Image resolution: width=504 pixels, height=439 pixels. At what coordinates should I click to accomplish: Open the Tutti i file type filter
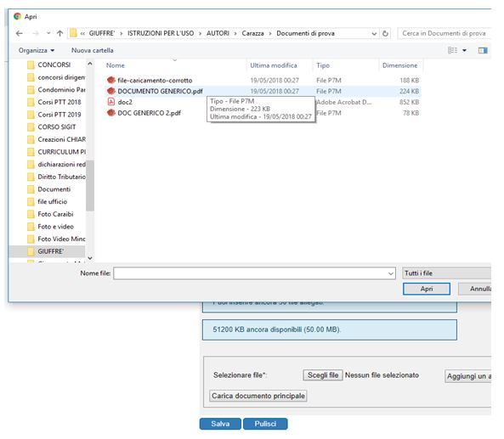(x=446, y=273)
